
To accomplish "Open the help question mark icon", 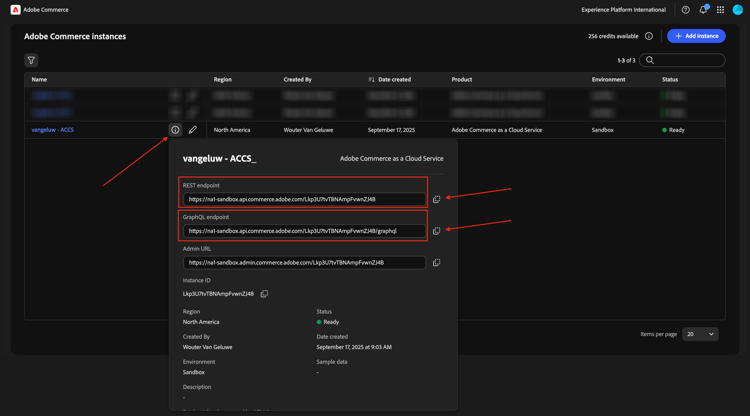I will click(x=685, y=10).
